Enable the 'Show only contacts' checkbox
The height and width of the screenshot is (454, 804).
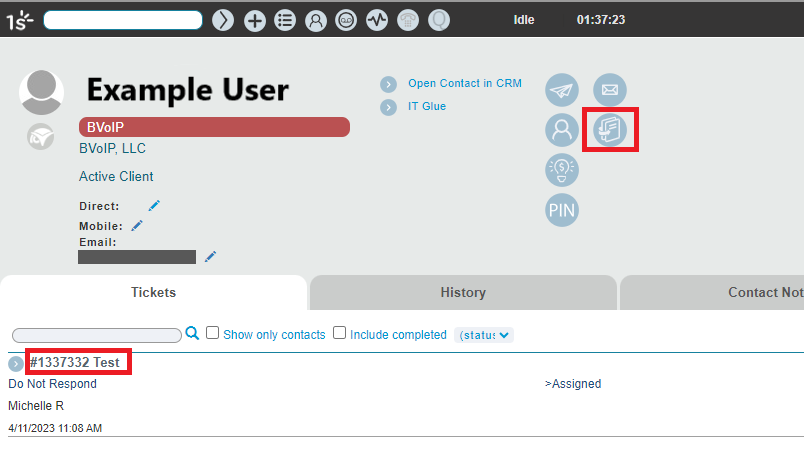[212, 334]
